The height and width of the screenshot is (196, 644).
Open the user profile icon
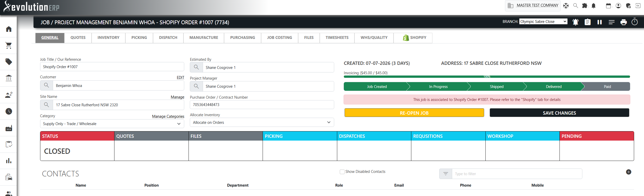pos(618,6)
